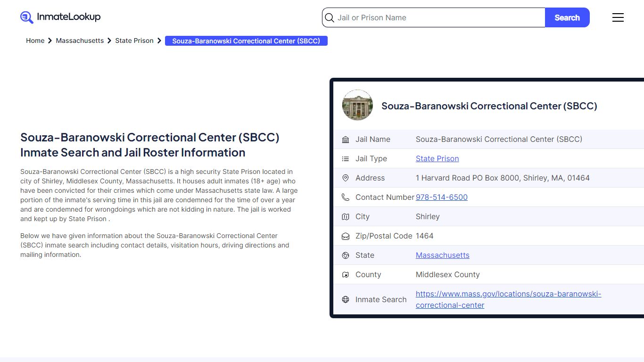Open Massachusetts breadcrumb link

[80, 41]
